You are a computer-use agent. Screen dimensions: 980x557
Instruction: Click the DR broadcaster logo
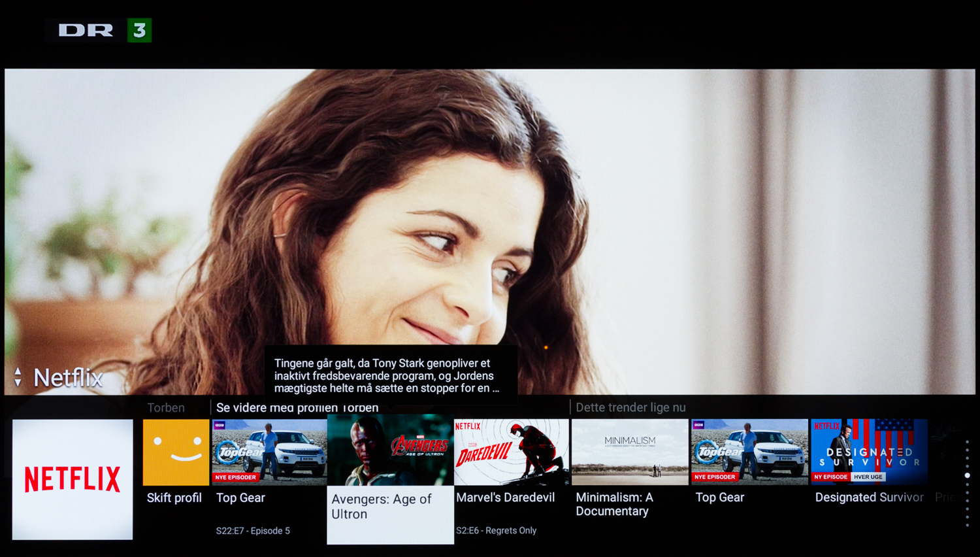(x=86, y=30)
